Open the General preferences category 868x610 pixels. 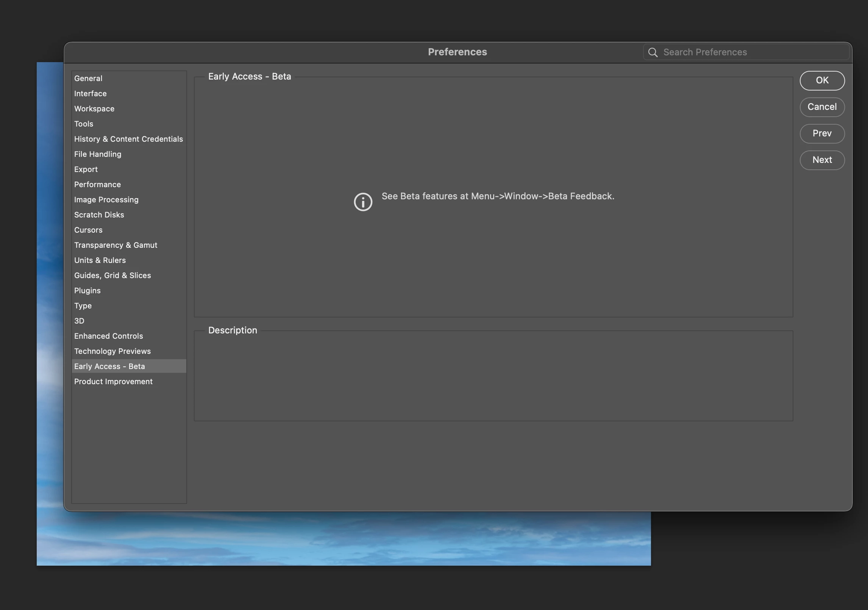pos(88,78)
